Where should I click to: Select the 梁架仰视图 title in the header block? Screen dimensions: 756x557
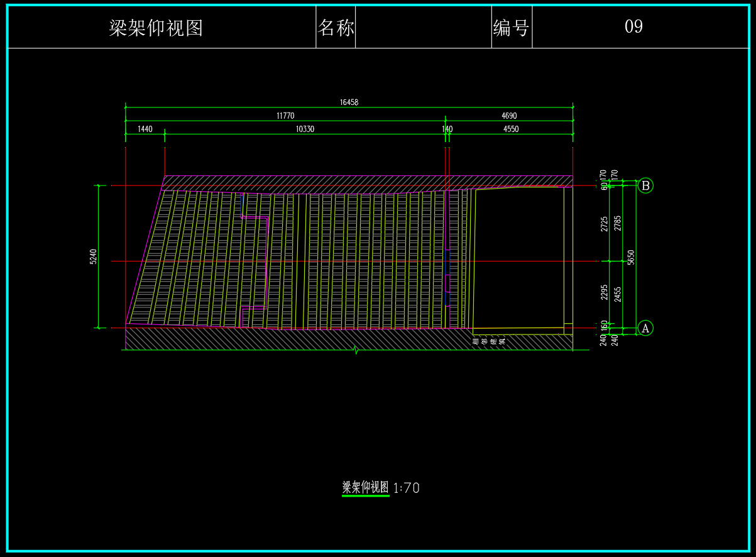156,28
